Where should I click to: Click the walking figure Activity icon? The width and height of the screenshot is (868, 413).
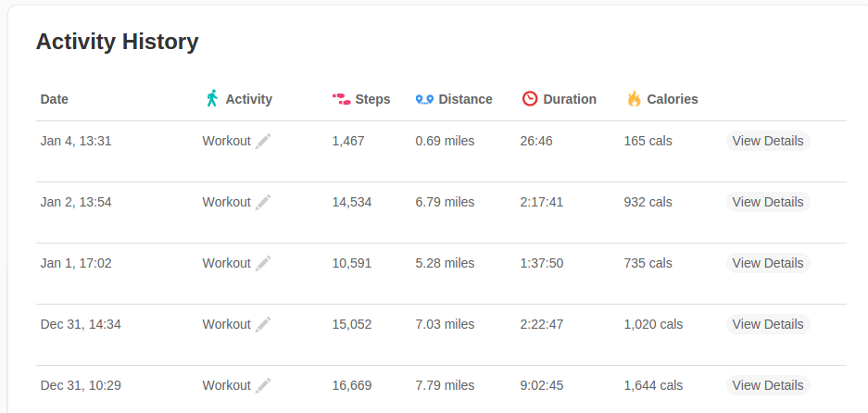coord(212,98)
